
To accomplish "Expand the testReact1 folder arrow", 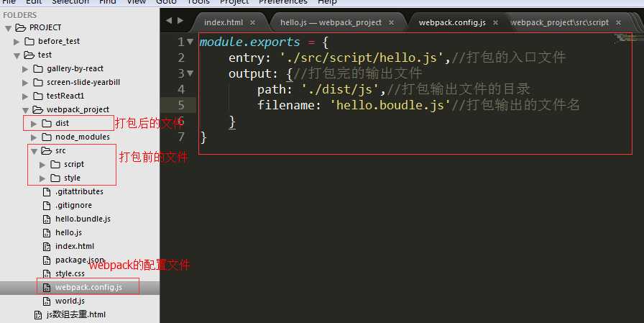I will click(25, 96).
